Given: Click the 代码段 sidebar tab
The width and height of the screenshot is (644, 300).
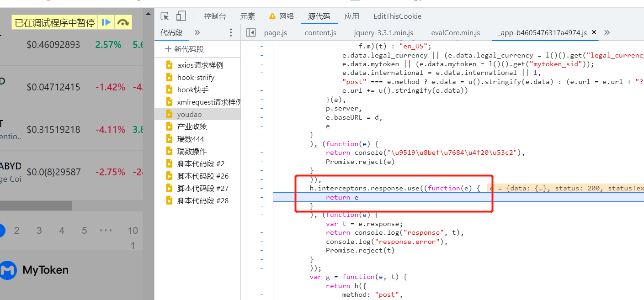Looking at the screenshot, I should click(x=171, y=32).
